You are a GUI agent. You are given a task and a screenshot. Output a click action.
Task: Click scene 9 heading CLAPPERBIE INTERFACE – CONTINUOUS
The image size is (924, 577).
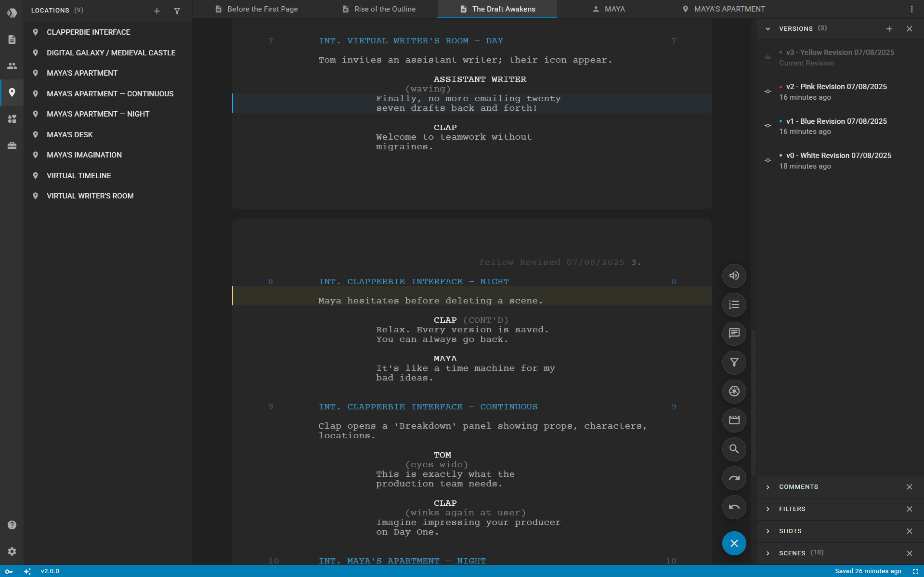tap(428, 407)
